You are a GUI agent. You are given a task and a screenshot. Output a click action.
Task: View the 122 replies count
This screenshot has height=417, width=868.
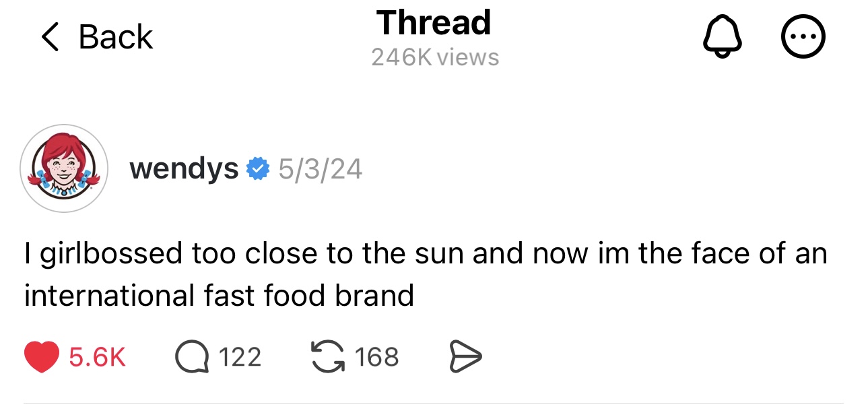pyautogui.click(x=240, y=357)
